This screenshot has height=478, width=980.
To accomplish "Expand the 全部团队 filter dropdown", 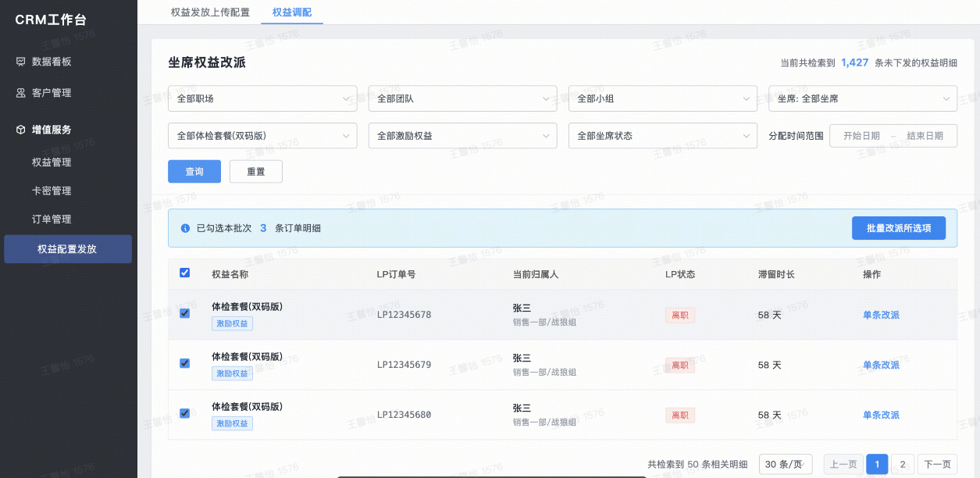I will tap(462, 99).
